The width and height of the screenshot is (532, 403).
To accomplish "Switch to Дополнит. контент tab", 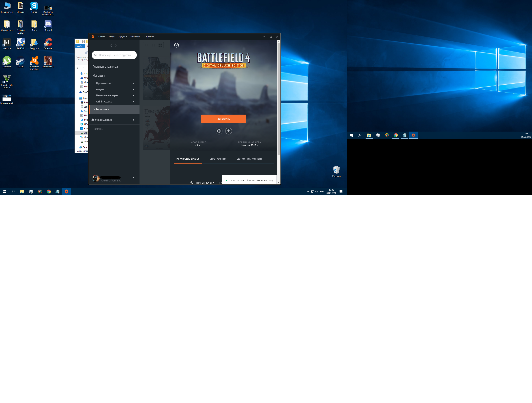I will pyautogui.click(x=250, y=159).
